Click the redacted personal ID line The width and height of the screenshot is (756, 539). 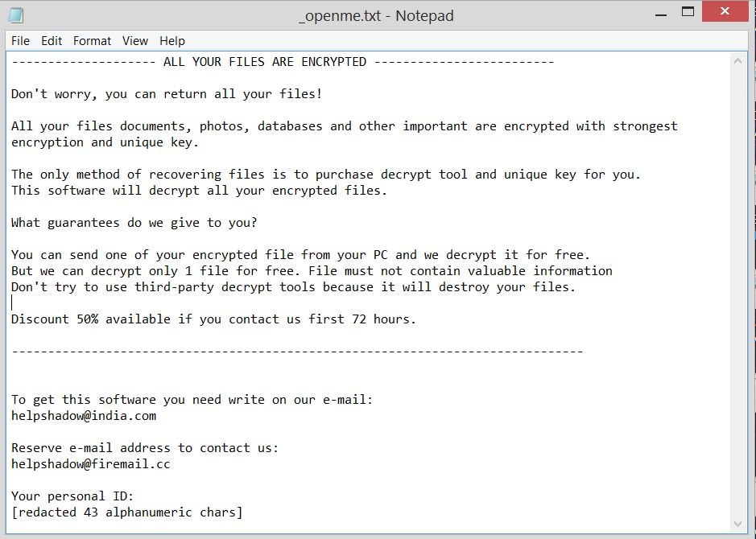[x=126, y=512]
